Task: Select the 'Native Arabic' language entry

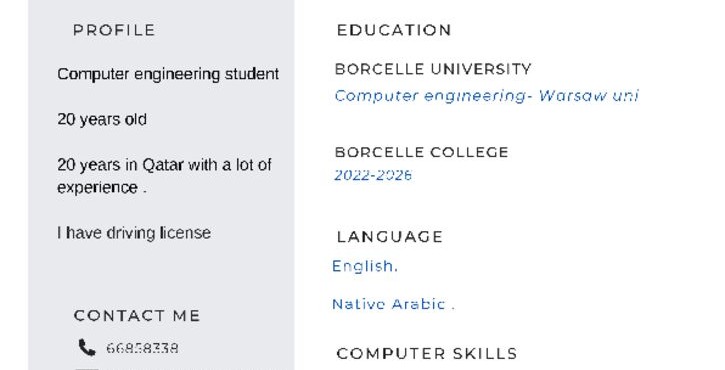Action: point(393,304)
